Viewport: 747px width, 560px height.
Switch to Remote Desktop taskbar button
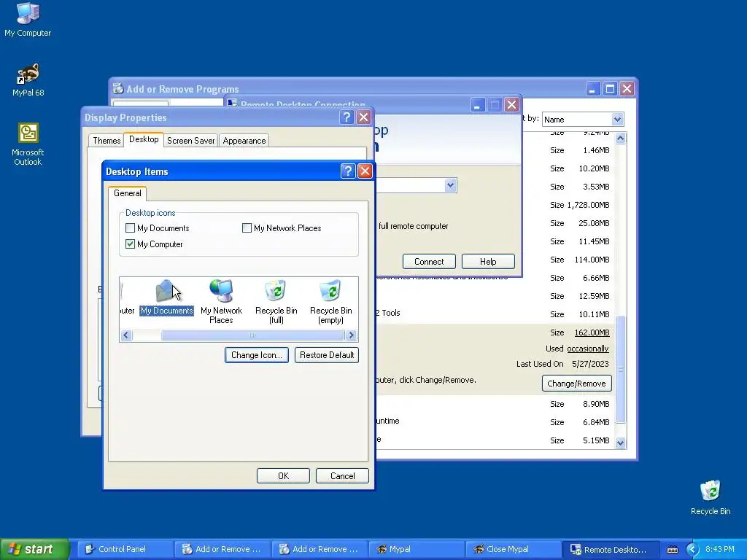tap(610, 549)
